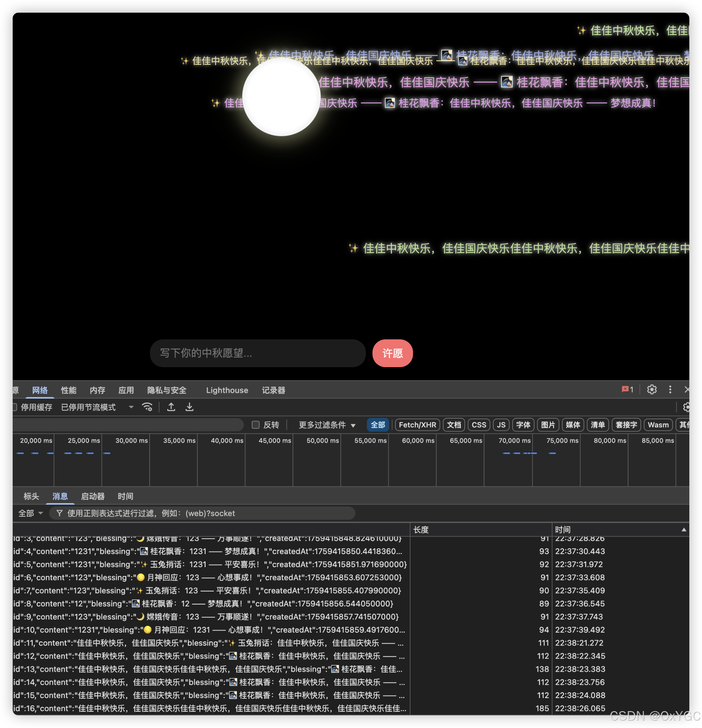The height and width of the screenshot is (728, 702).
Task: Open the Lighthouse tab
Action: [x=227, y=390]
